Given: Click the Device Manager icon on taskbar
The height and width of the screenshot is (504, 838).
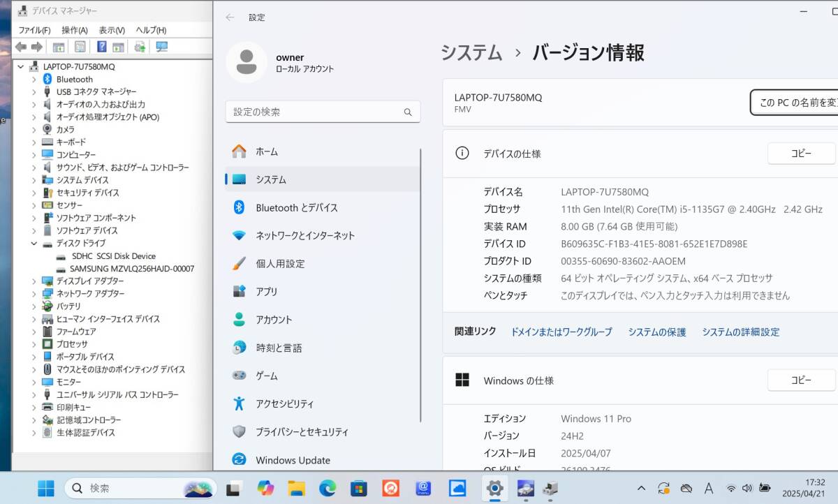Looking at the screenshot, I should [x=550, y=489].
